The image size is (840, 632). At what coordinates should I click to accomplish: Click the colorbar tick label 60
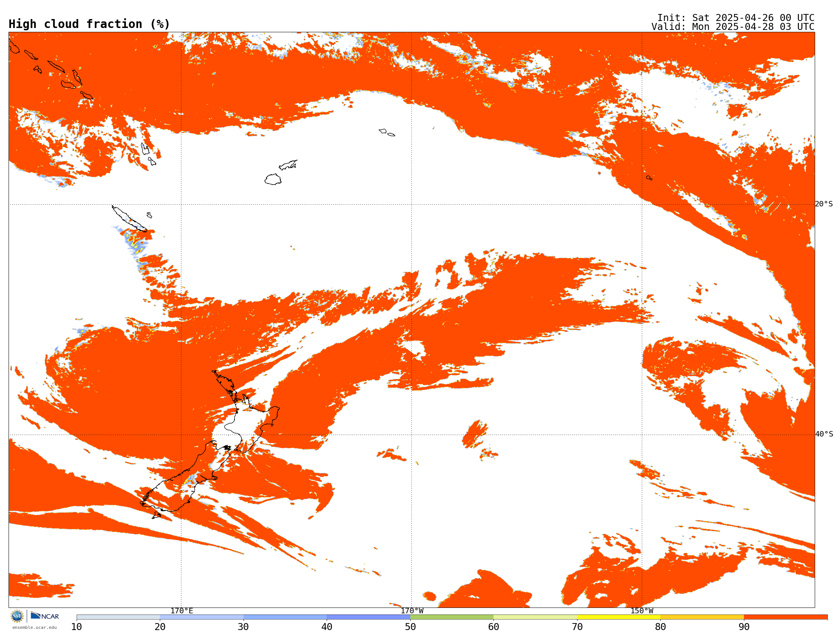point(493,627)
